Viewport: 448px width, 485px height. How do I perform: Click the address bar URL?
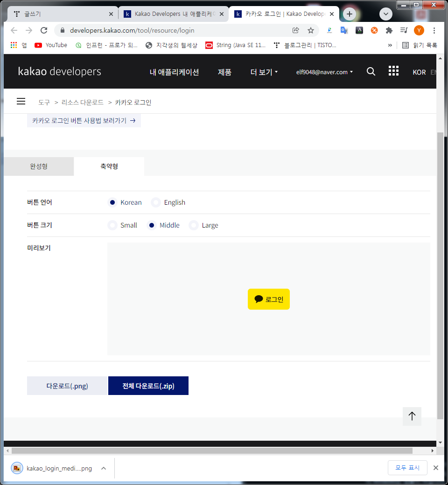pyautogui.click(x=132, y=30)
